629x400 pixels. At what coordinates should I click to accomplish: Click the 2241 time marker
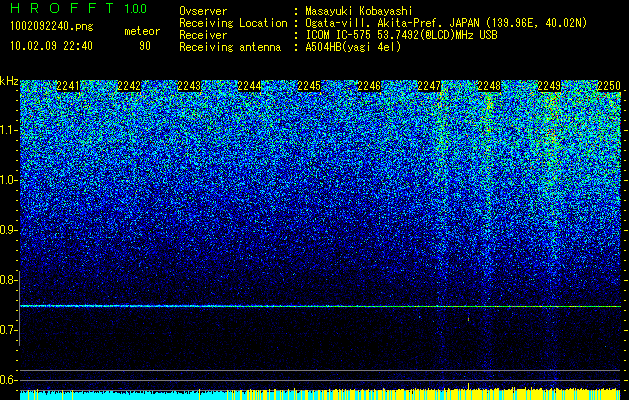click(x=69, y=86)
